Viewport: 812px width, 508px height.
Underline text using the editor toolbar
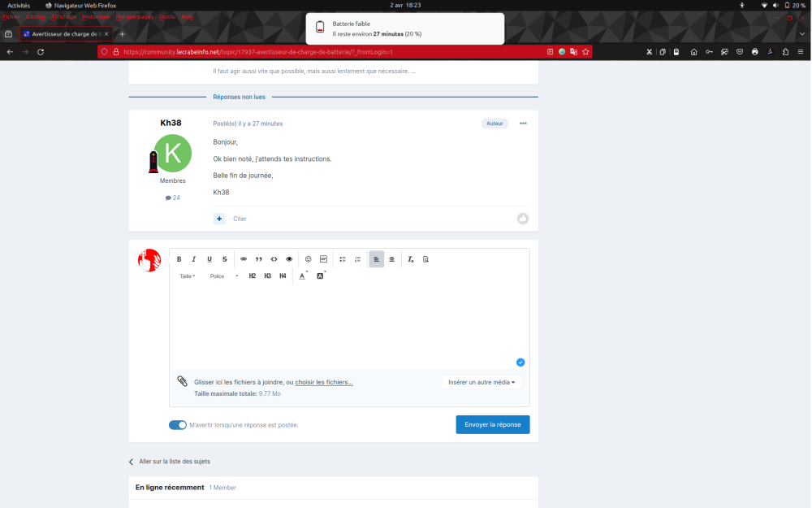click(209, 259)
